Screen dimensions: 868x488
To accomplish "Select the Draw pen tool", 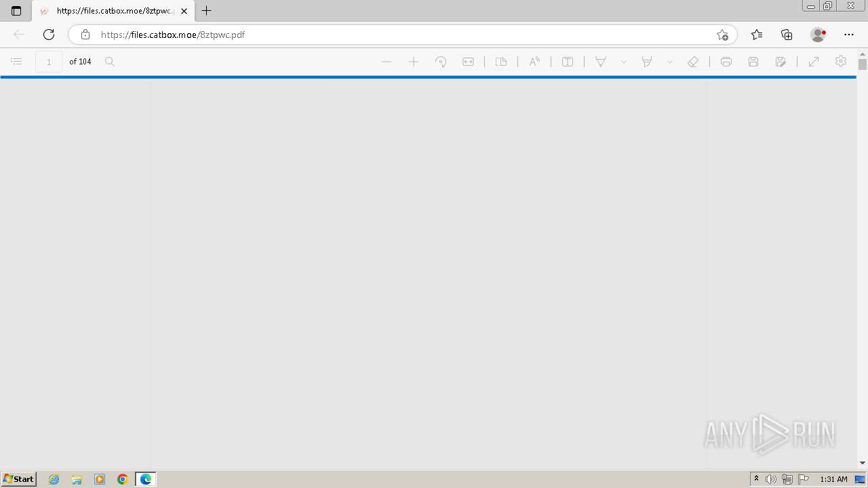I will click(601, 62).
